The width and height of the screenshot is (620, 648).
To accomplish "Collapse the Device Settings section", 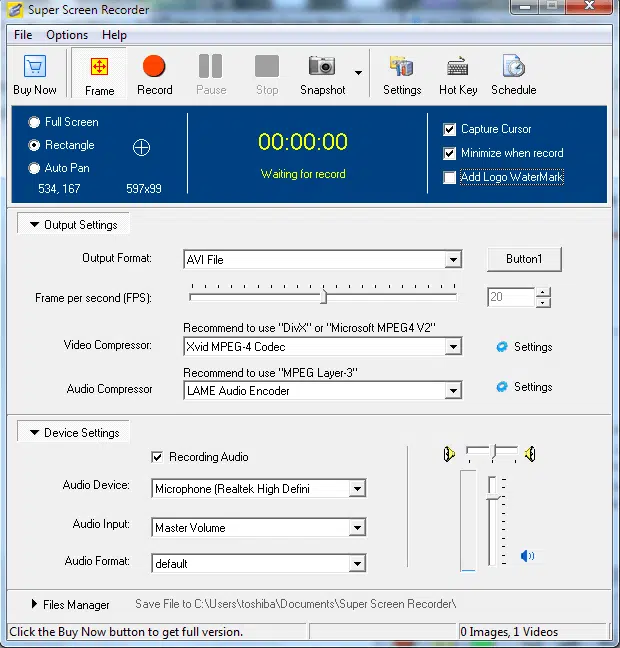I will 34,433.
